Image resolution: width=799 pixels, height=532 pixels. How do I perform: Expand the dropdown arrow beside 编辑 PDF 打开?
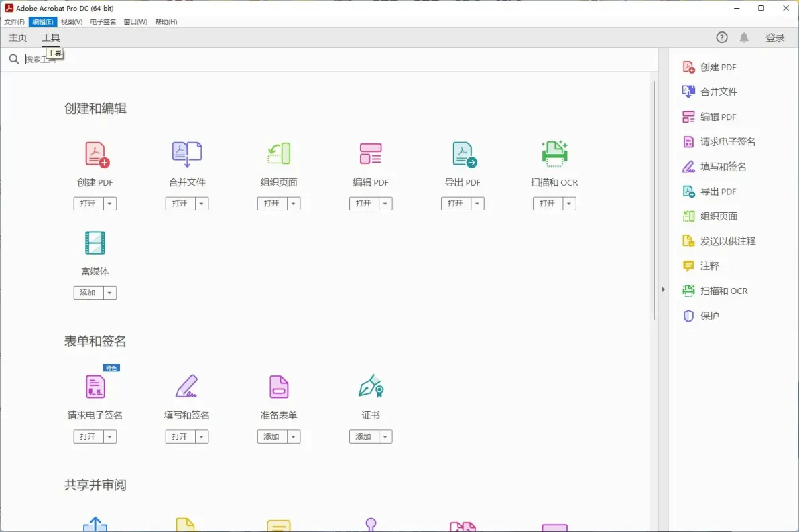(385, 203)
